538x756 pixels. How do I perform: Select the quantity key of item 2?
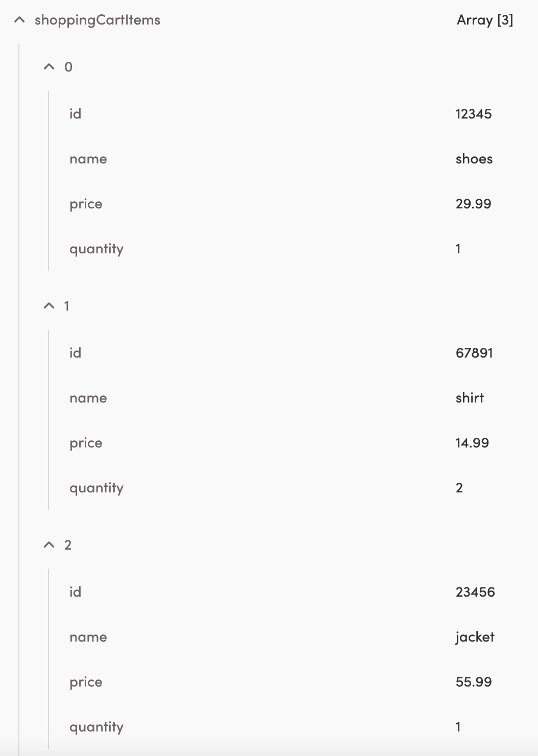point(96,727)
